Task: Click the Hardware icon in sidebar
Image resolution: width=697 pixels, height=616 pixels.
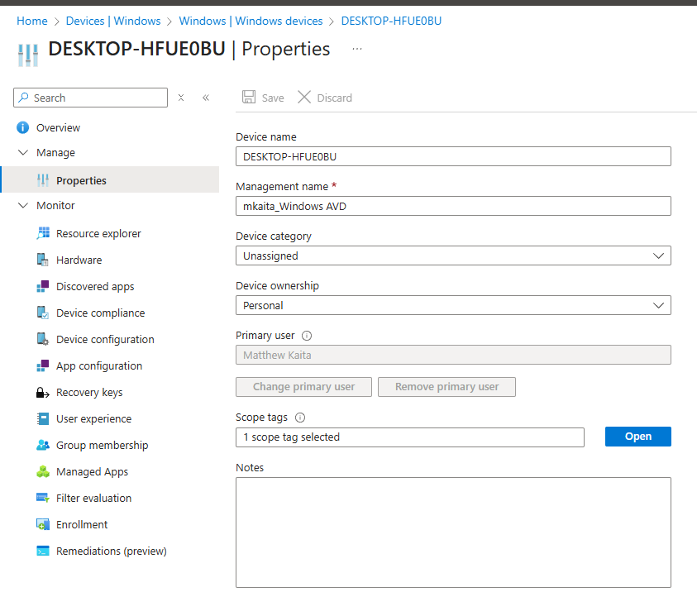Action: 43,260
